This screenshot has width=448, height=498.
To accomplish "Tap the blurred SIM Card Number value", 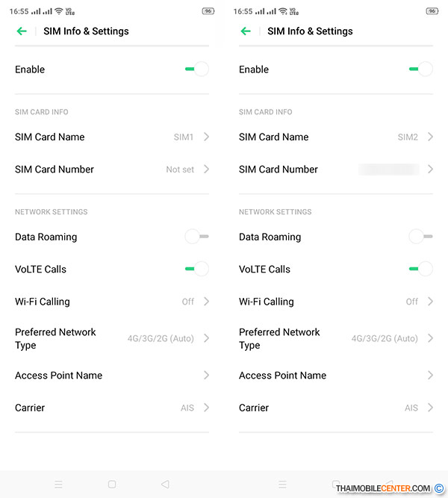I will pos(388,169).
